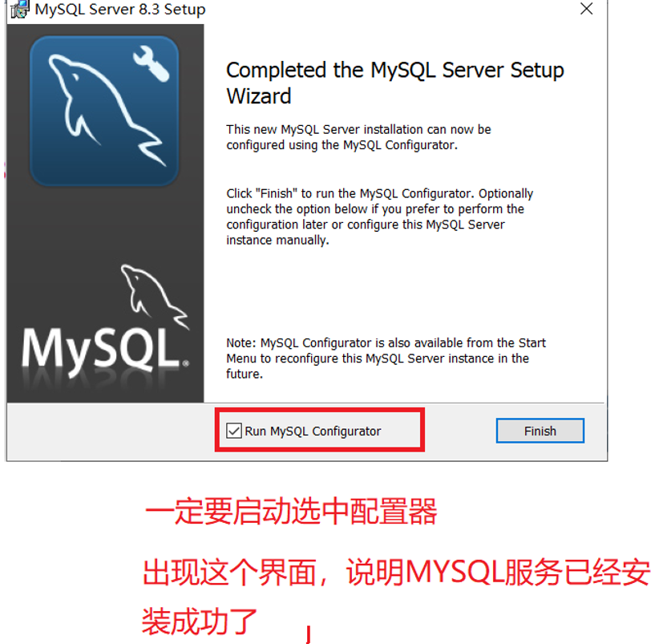Click Finish to complete the setup
The height and width of the screenshot is (644, 663).
(x=540, y=431)
